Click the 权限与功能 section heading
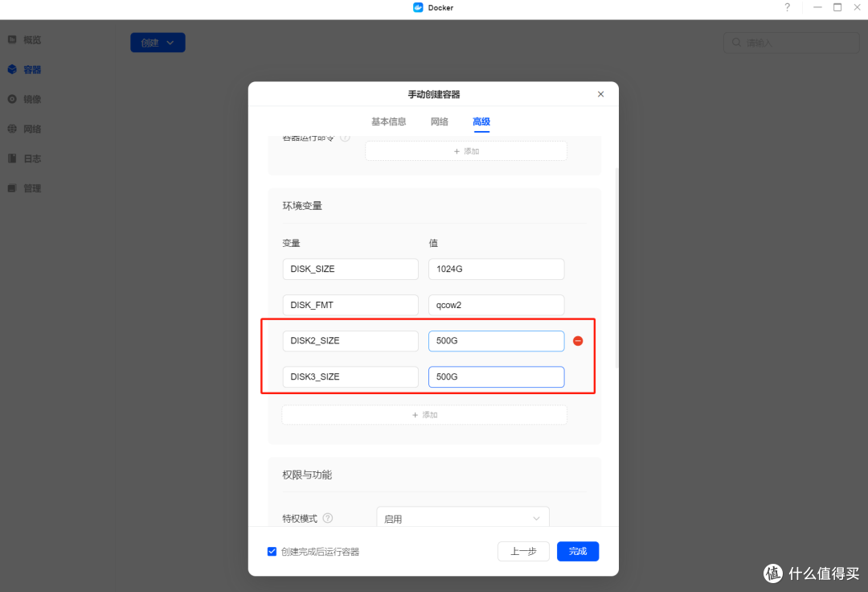This screenshot has width=868, height=592. point(307,475)
